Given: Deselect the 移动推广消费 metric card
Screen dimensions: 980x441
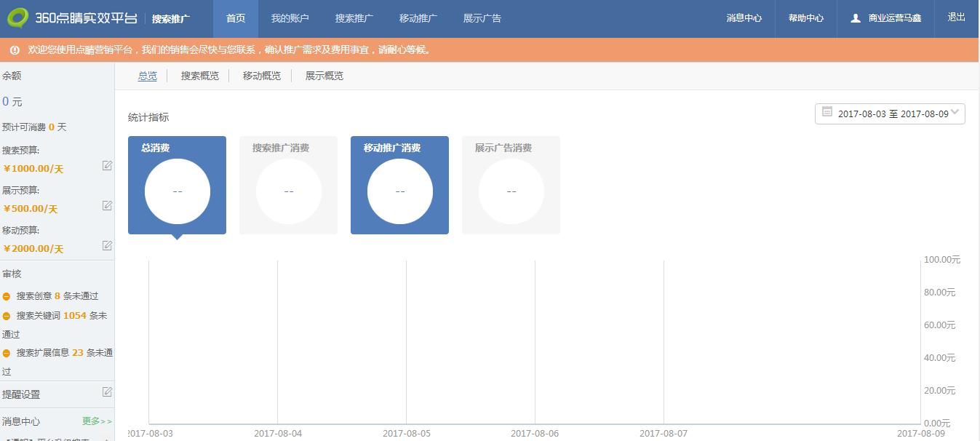Looking at the screenshot, I should coord(399,185).
